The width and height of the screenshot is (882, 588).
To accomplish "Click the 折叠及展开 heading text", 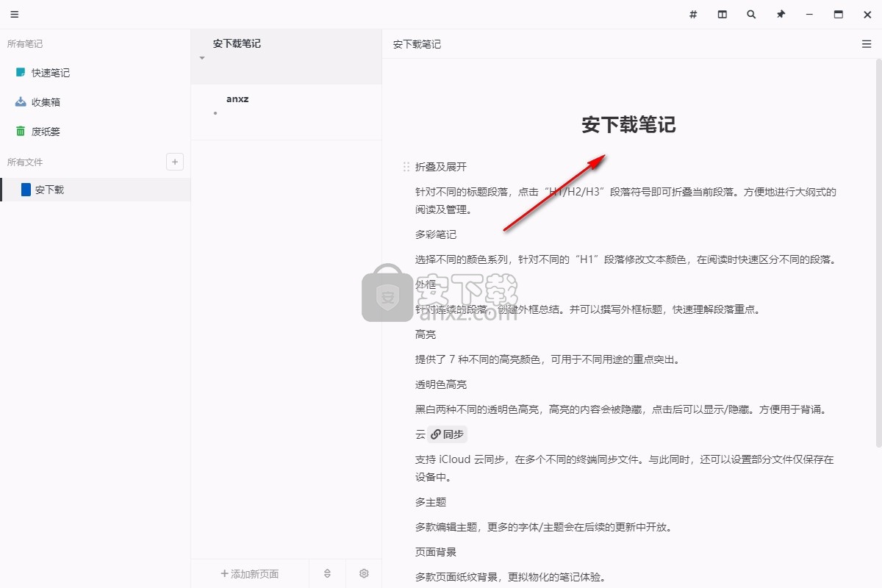I will point(441,167).
